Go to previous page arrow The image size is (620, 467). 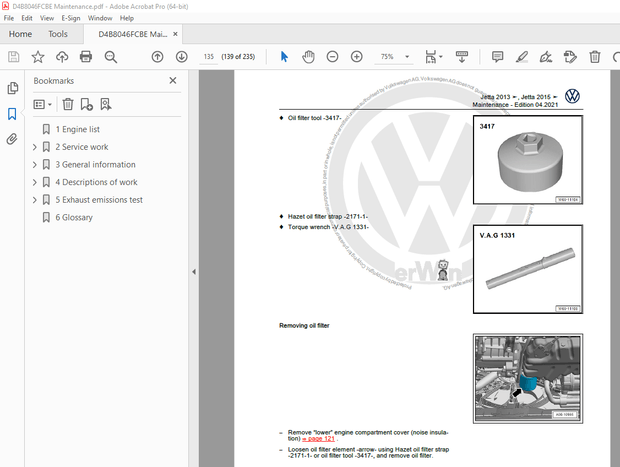[x=157, y=57]
